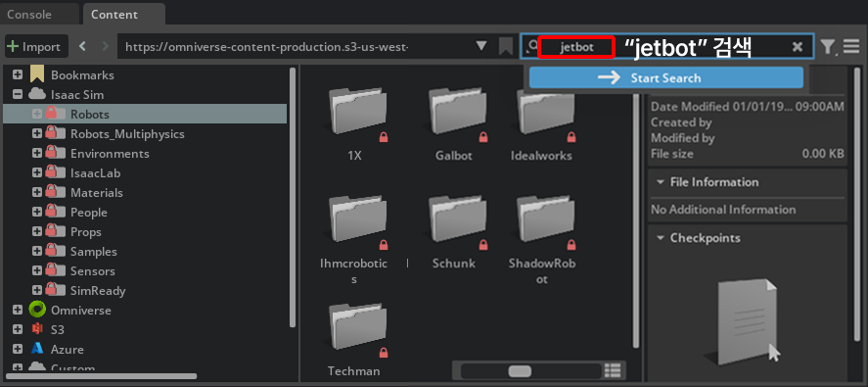Click the Azure blue logo icon
868x387 pixels.
pyautogui.click(x=37, y=349)
